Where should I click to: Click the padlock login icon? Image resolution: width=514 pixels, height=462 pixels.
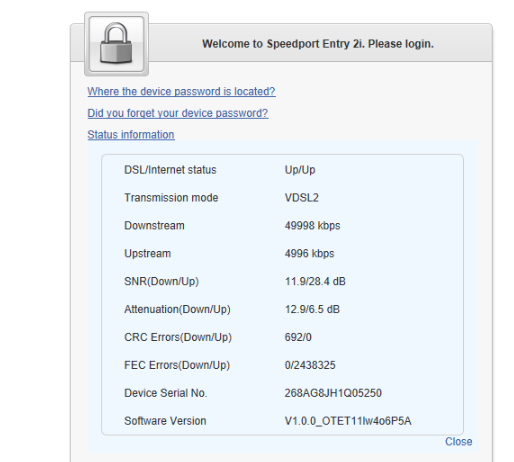pyautogui.click(x=116, y=44)
